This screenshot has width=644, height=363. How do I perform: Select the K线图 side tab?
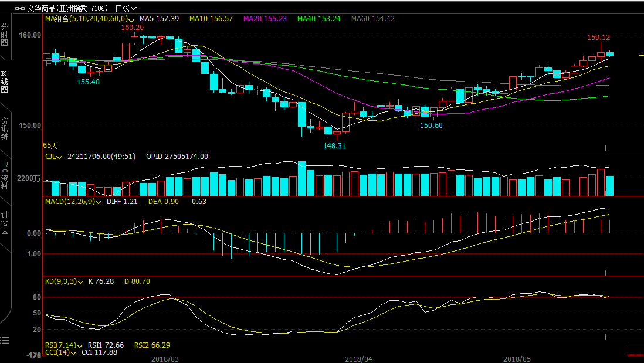(5, 82)
